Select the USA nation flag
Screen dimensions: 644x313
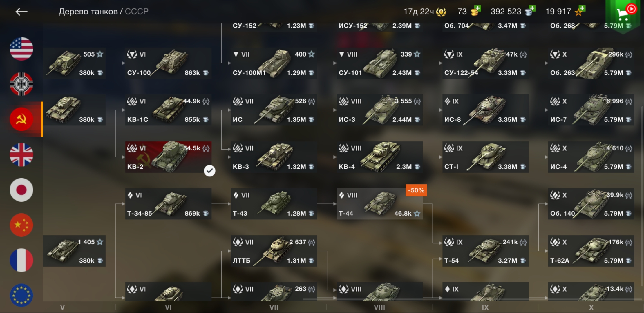(21, 49)
